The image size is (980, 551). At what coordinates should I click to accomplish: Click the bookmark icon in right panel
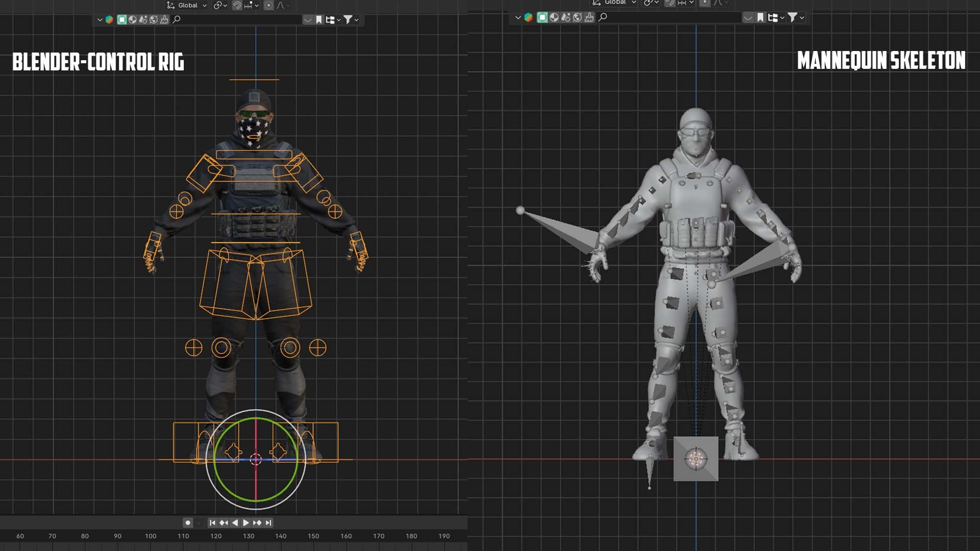[x=761, y=17]
